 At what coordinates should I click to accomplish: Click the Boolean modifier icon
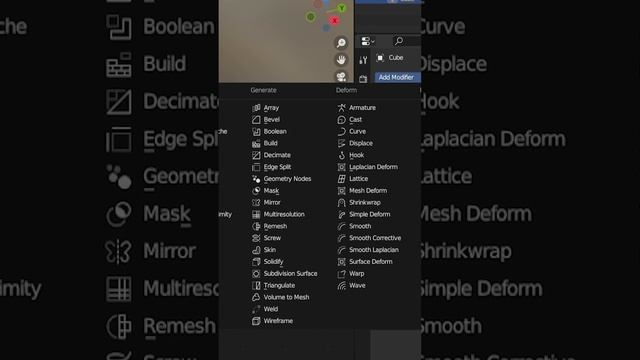coord(256,131)
